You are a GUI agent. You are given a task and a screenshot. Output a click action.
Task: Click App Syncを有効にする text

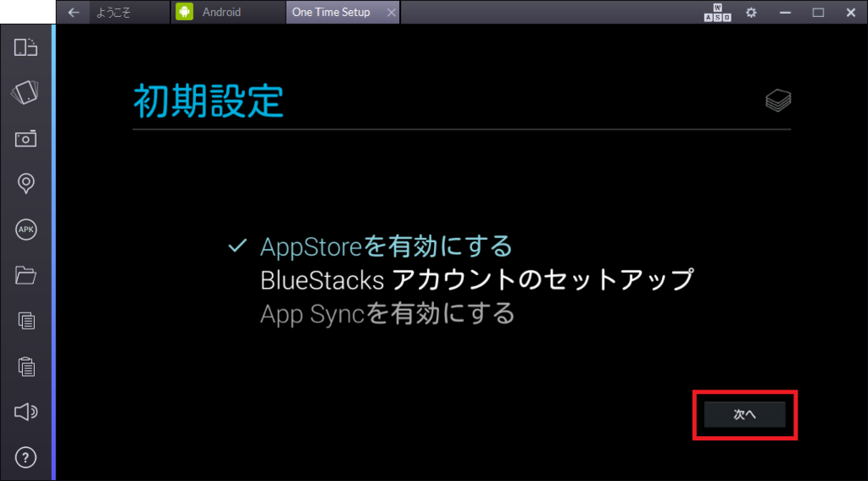pos(387,313)
